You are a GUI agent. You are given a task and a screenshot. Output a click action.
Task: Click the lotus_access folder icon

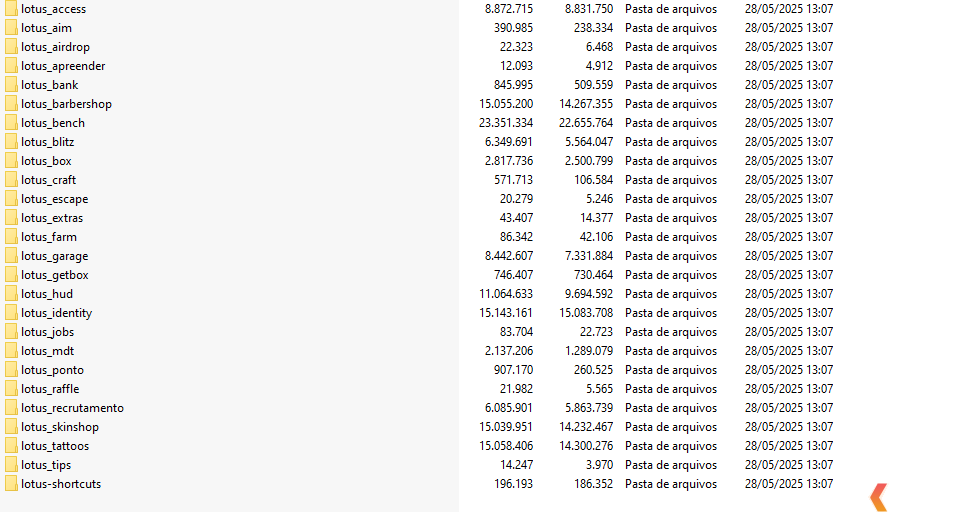tap(11, 9)
